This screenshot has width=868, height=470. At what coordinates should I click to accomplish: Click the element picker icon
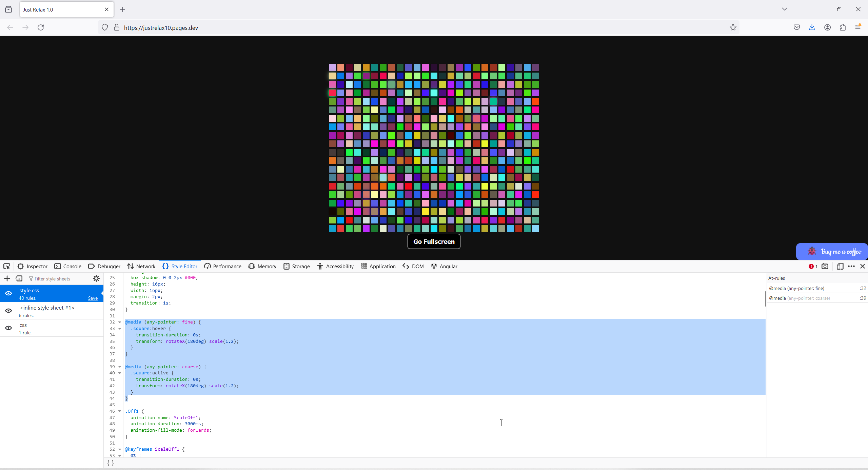click(x=7, y=266)
